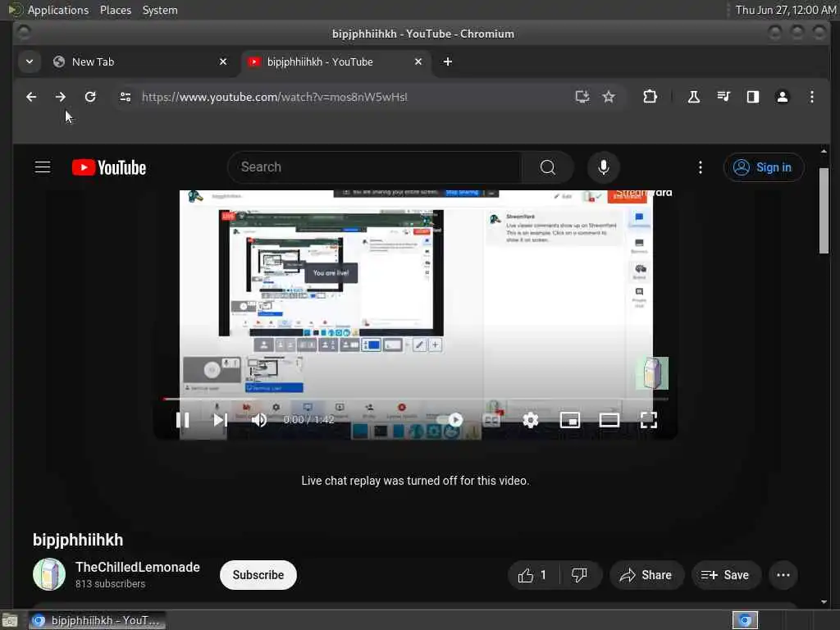Screen dimensions: 840x630
Task: Select Chromium window in taskbar
Action: (97, 620)
